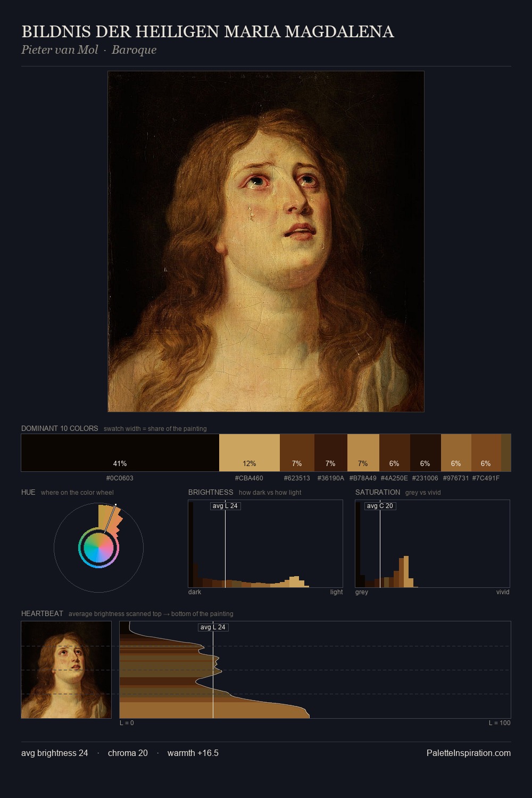
Task: Click the 'avg C 20' label in Saturation chart
Action: (x=380, y=506)
